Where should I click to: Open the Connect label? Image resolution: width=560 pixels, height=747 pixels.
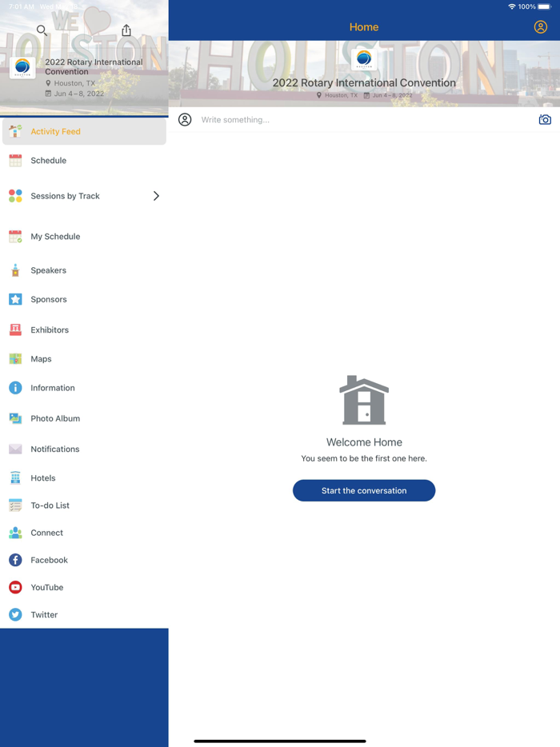(x=46, y=533)
